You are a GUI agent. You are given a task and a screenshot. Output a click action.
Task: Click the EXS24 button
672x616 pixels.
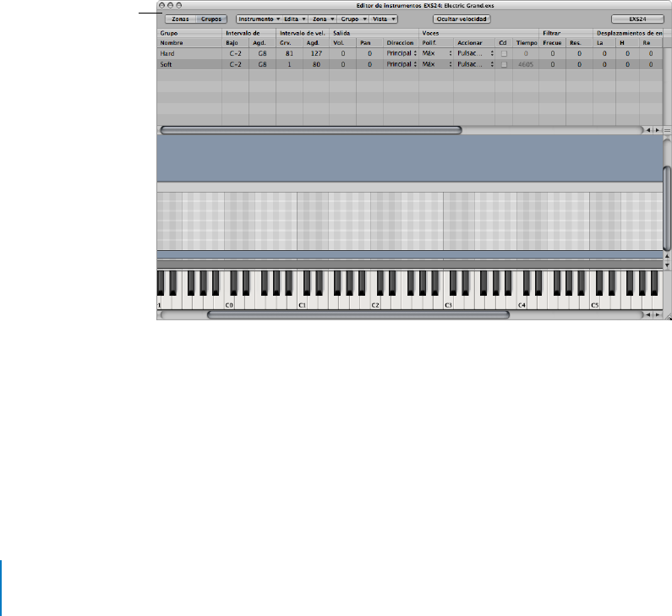coord(637,19)
